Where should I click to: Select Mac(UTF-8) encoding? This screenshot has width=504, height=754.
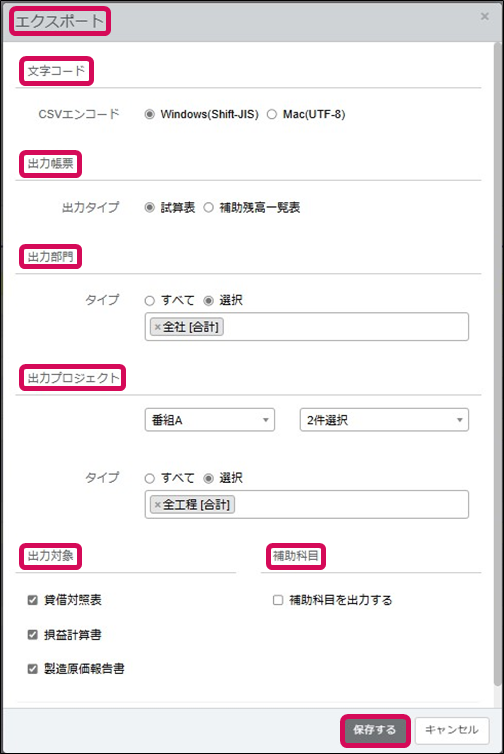tap(272, 114)
